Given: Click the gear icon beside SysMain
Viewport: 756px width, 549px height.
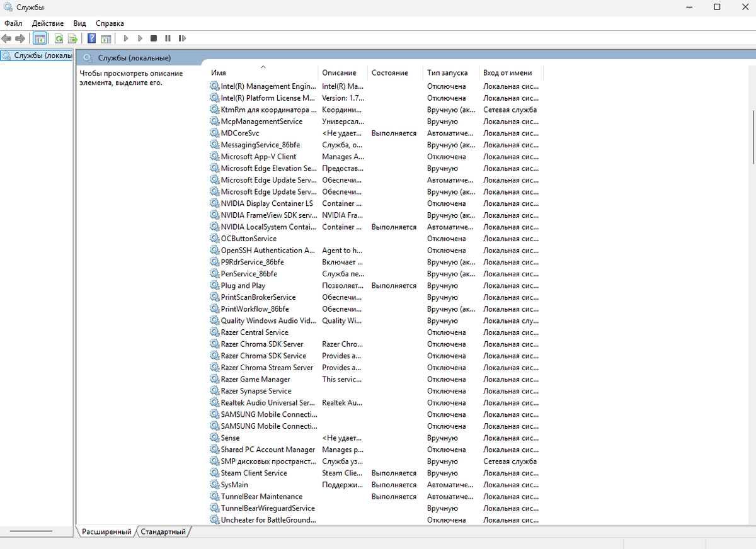Looking at the screenshot, I should pos(215,485).
